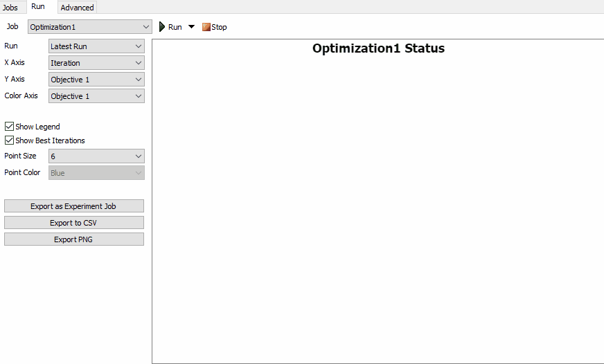This screenshot has height=364, width=604.
Task: Uncheck the Show Legend checkbox
Action: 10,127
